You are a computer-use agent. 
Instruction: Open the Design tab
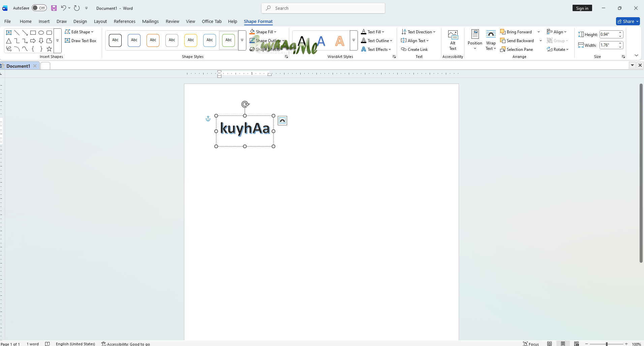[x=80, y=21]
